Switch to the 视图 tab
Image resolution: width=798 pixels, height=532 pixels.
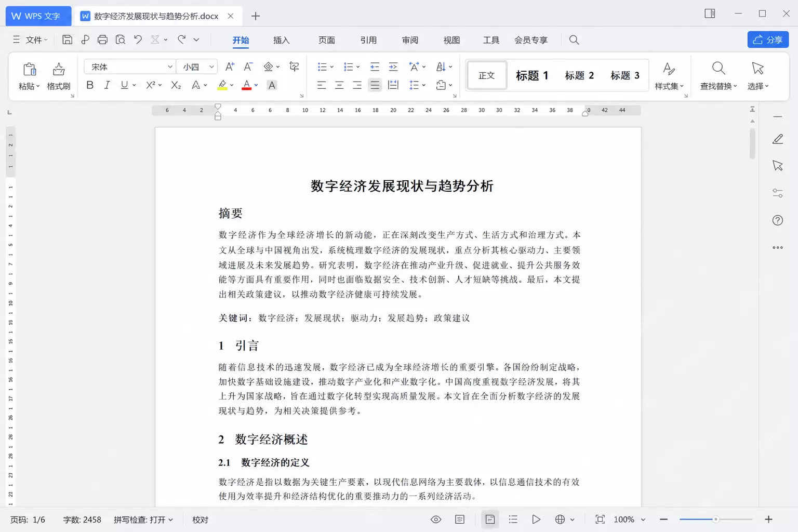451,40
